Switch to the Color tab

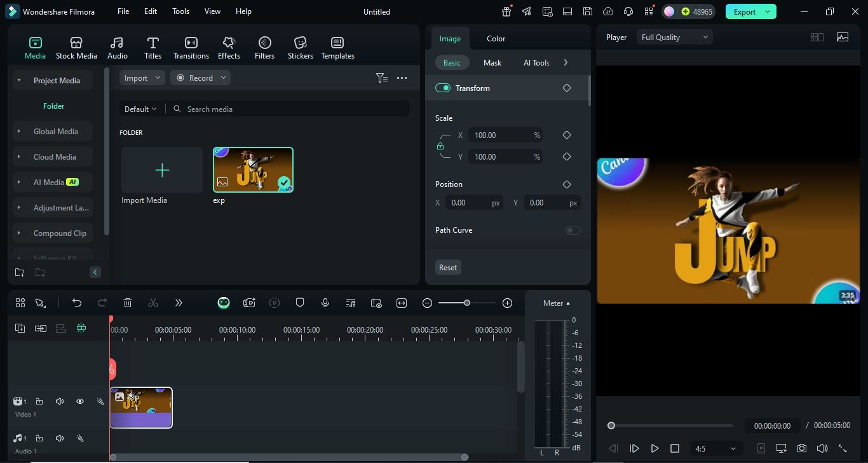496,38
